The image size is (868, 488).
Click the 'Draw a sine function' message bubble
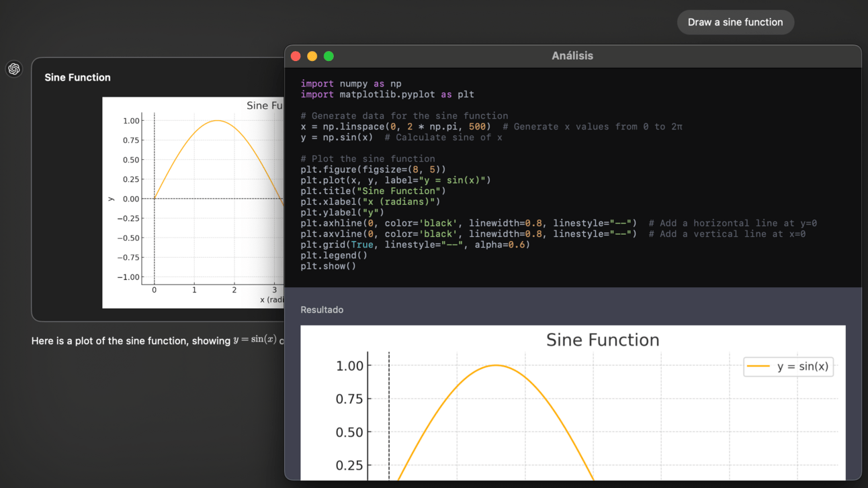(x=735, y=22)
